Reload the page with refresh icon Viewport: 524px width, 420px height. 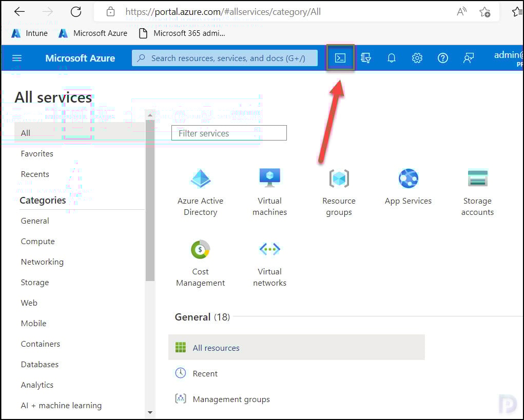tap(76, 12)
